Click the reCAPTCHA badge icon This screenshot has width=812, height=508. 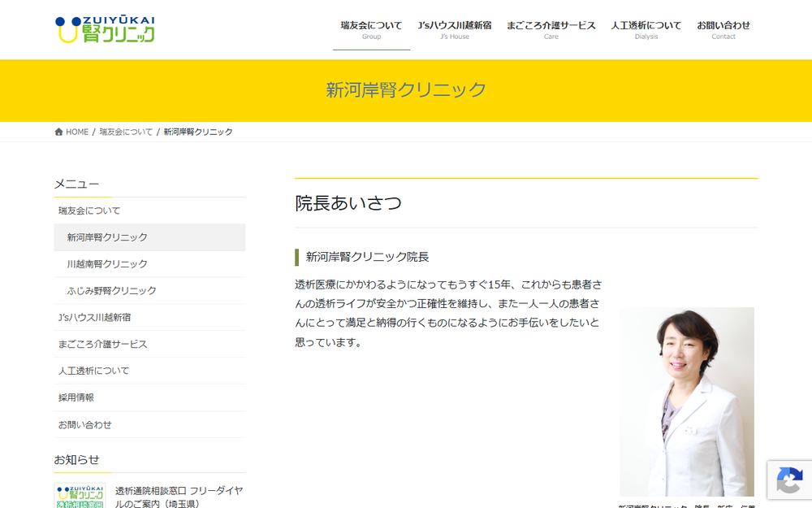tap(789, 480)
